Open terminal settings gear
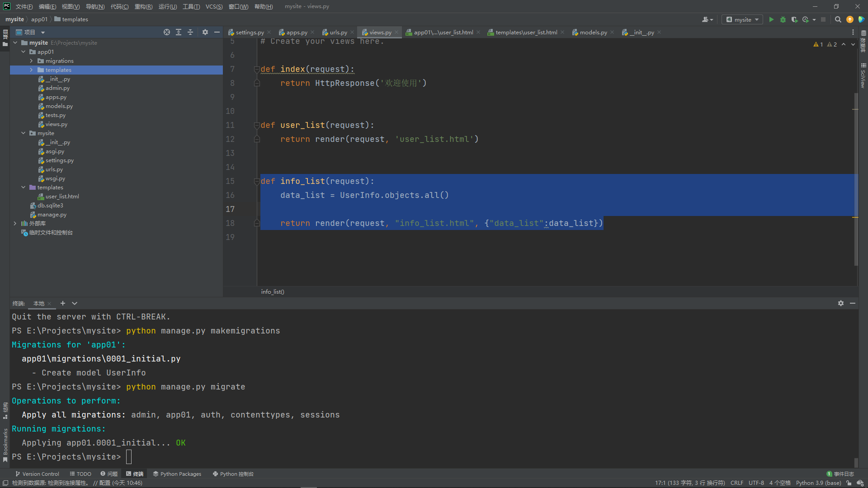Image resolution: width=868 pixels, height=488 pixels. click(x=841, y=303)
